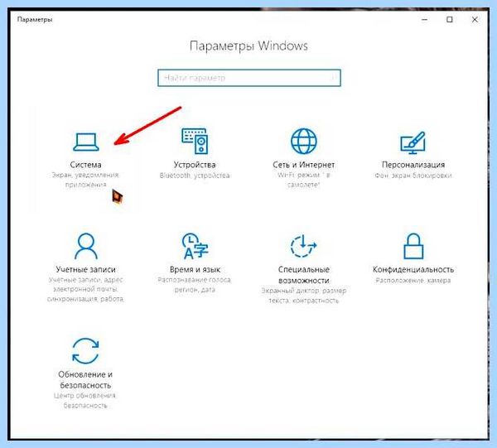
Task: Open the Система laptop icon
Action: 86,142
